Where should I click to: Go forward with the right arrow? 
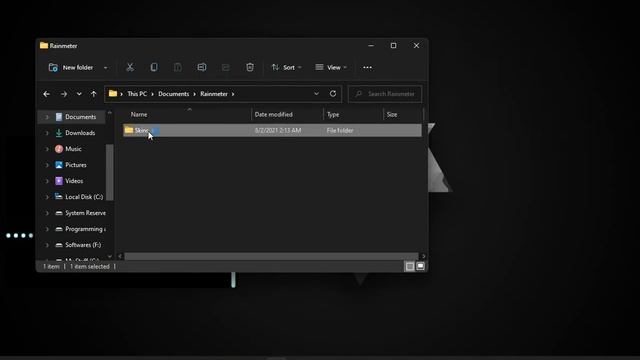64,94
